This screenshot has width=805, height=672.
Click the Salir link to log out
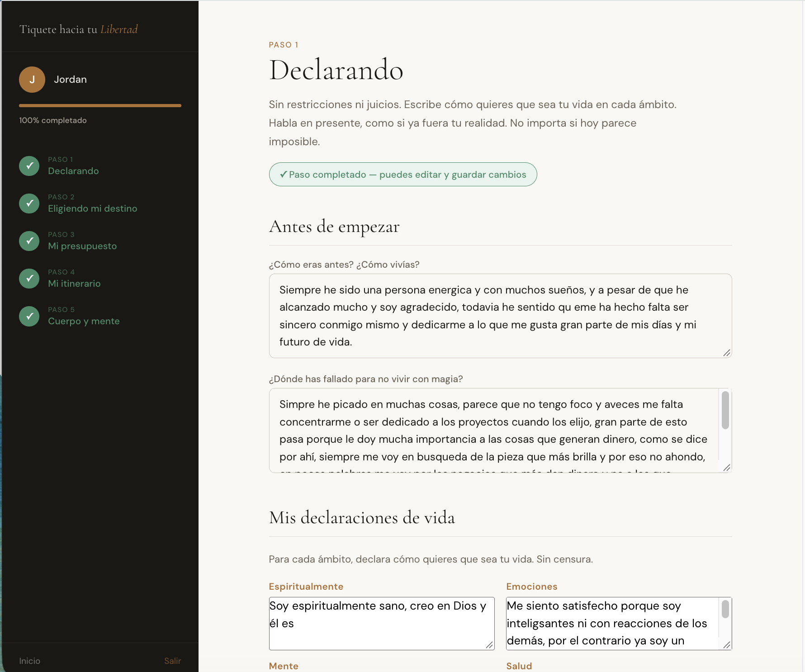pyautogui.click(x=172, y=661)
